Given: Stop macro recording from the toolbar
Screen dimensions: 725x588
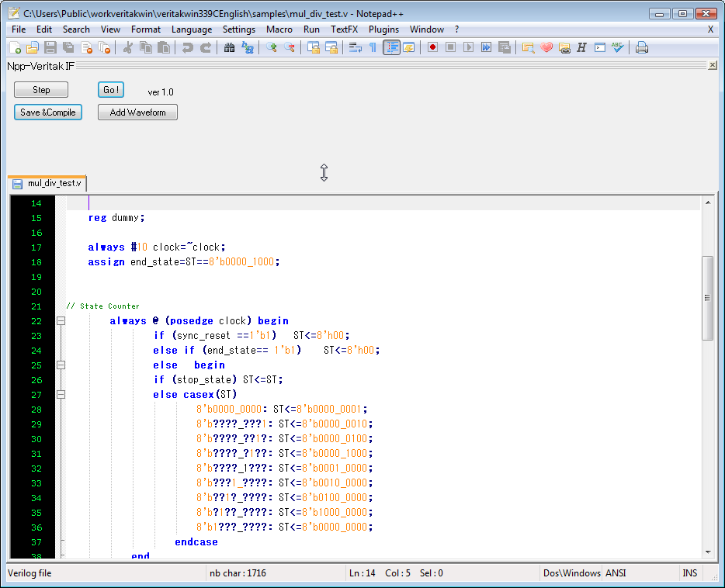Looking at the screenshot, I should coord(451,47).
